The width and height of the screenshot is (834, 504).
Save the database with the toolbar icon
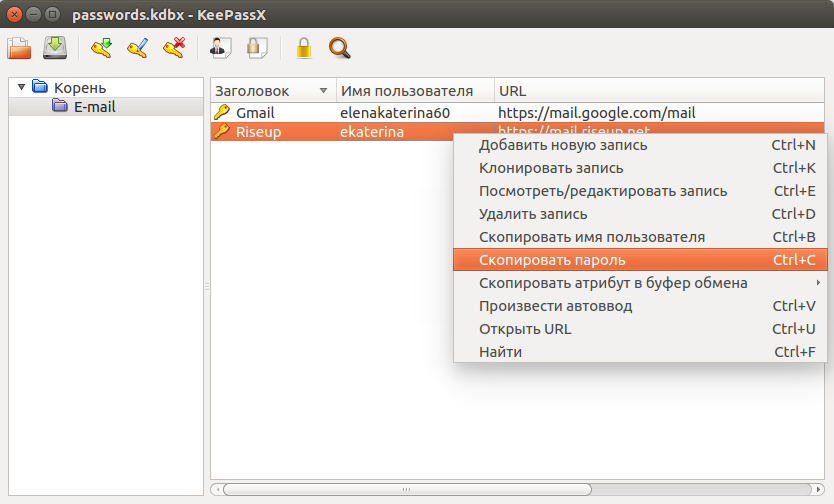tap(54, 48)
